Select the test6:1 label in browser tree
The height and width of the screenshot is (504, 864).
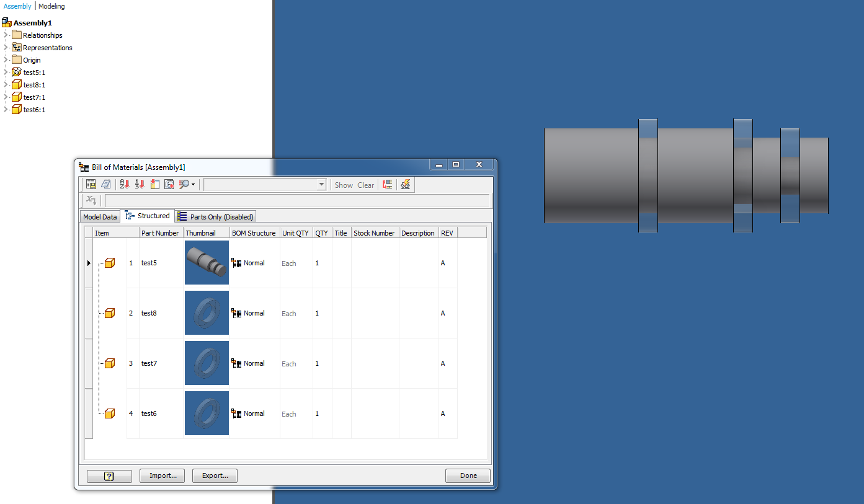(34, 110)
